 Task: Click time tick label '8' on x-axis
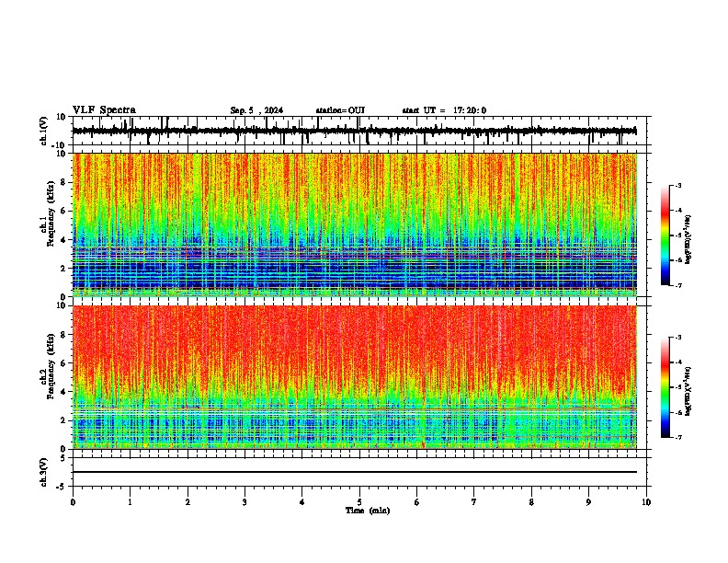click(531, 502)
